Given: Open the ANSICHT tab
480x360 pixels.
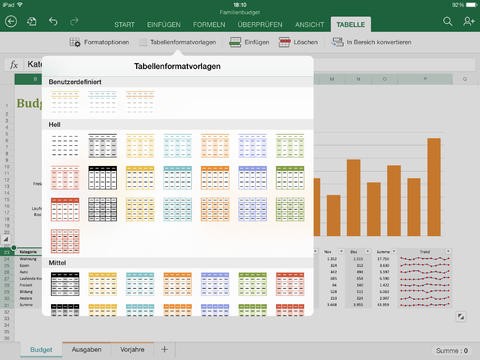Looking at the screenshot, I should click(x=309, y=25).
